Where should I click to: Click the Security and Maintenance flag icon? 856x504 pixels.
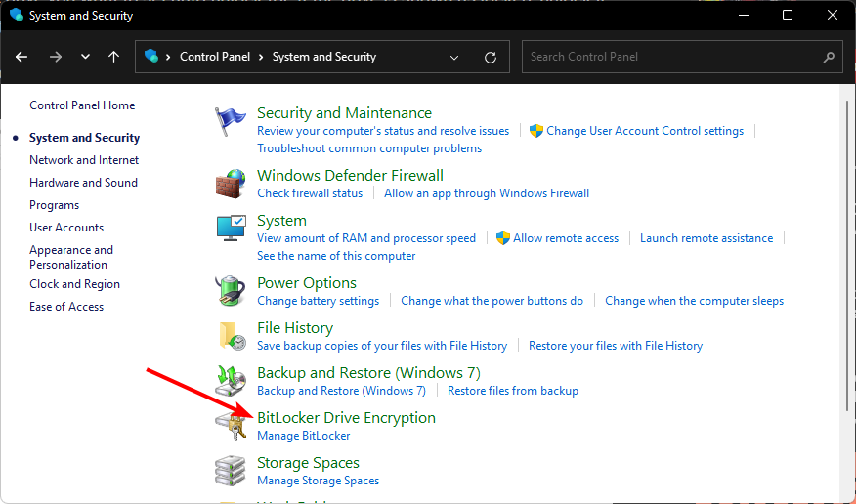[229, 122]
